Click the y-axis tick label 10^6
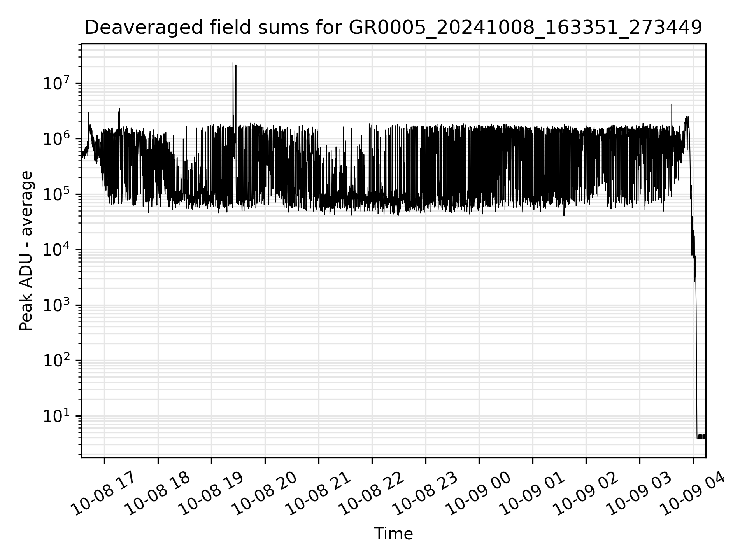Screen dimensions: 747x560 point(56,138)
